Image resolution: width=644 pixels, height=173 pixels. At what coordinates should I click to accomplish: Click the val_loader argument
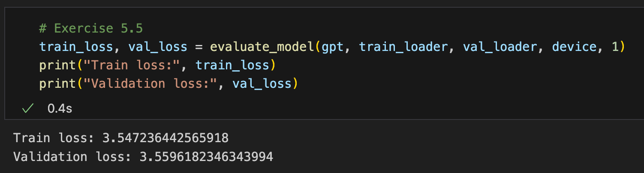pyautogui.click(x=500, y=47)
